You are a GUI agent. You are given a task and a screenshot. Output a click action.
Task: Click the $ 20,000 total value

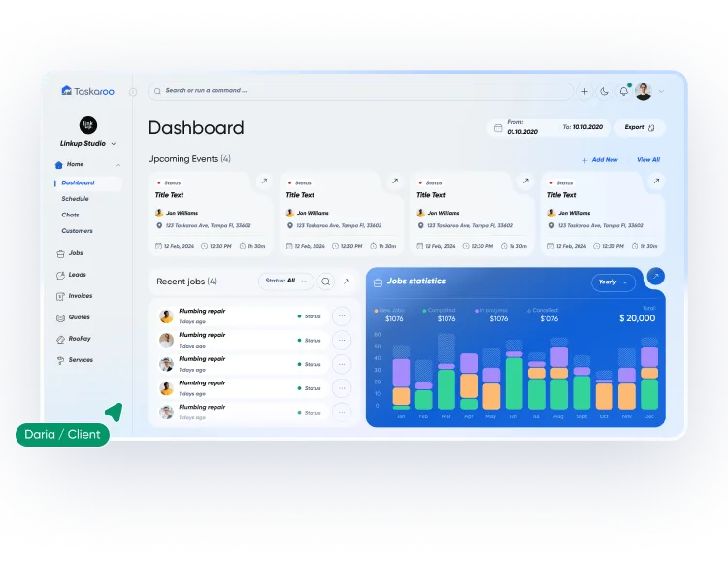tap(637, 318)
